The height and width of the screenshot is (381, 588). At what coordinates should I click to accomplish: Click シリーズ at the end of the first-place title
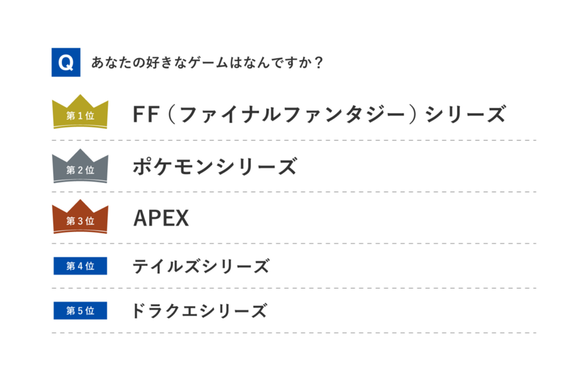(465, 114)
